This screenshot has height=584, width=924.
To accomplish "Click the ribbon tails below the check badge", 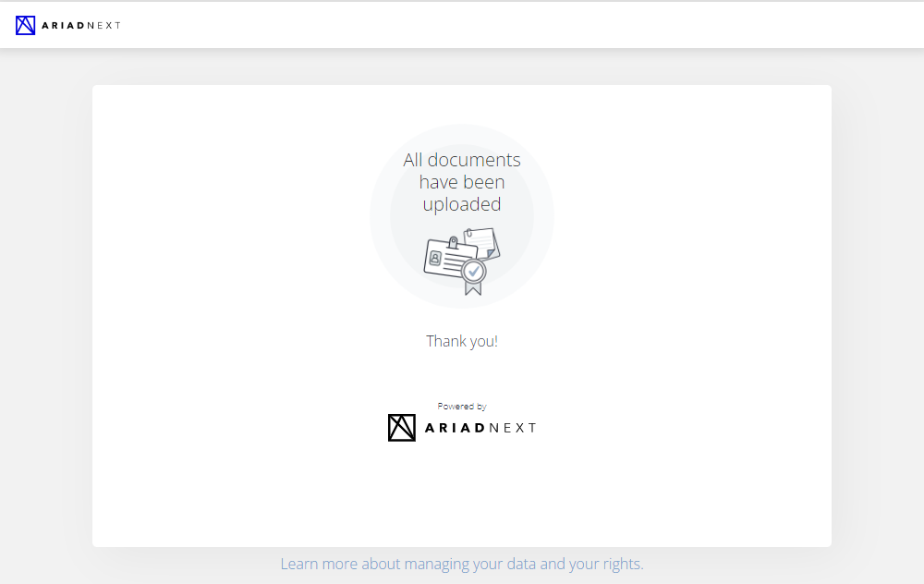I will [473, 288].
